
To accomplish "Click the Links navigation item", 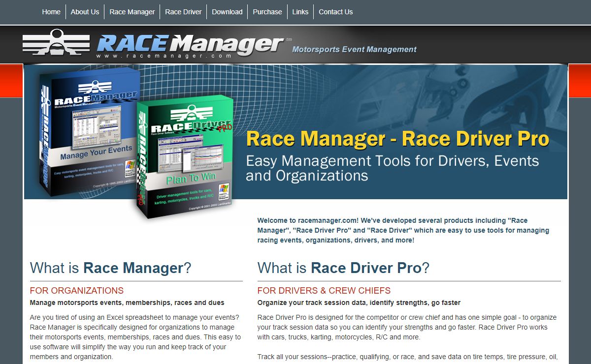I will pos(300,12).
